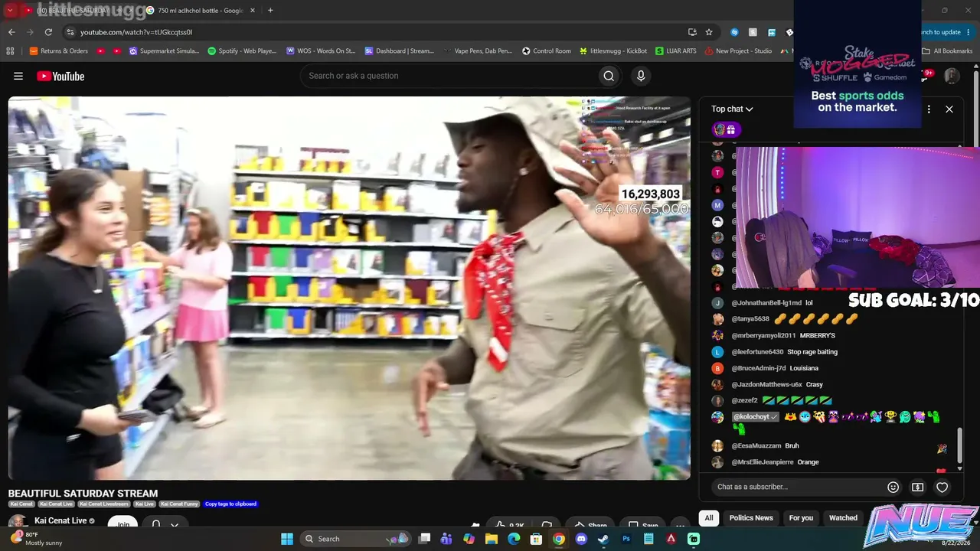Switch to the Google search tab
Viewport: 980px width, 551px height.
201,10
